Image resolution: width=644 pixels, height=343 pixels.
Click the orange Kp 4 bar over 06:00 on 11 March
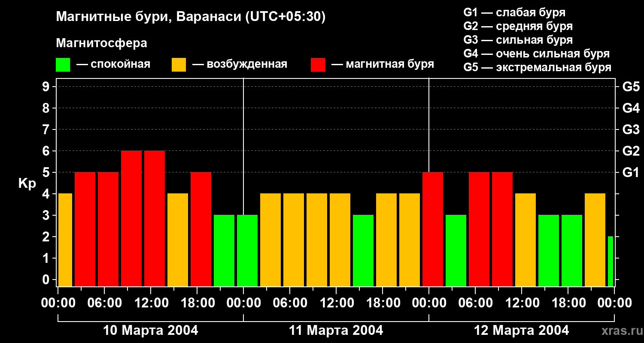[x=294, y=240]
